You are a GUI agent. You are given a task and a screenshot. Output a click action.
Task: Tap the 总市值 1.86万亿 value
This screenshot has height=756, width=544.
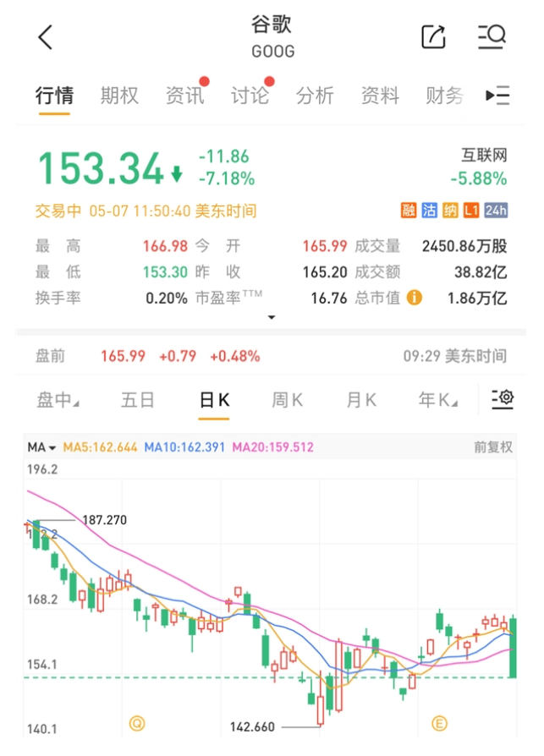coord(477,298)
